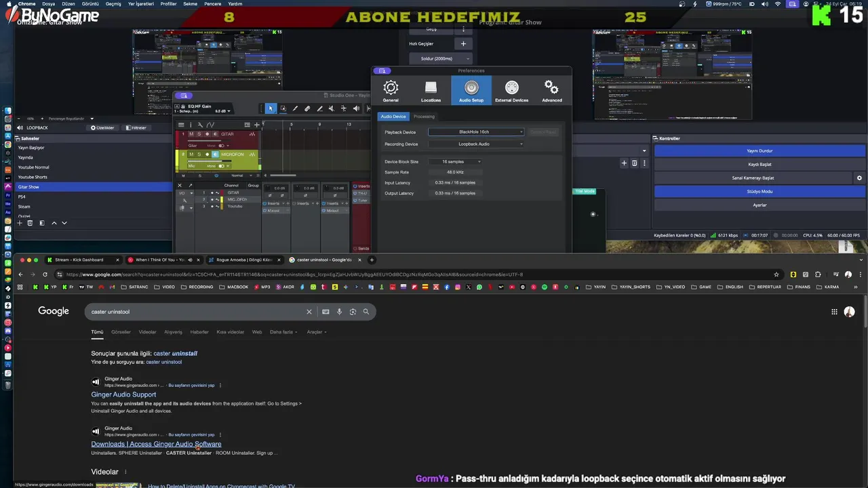
Task: Mute the GITAR track
Action: click(x=191, y=134)
